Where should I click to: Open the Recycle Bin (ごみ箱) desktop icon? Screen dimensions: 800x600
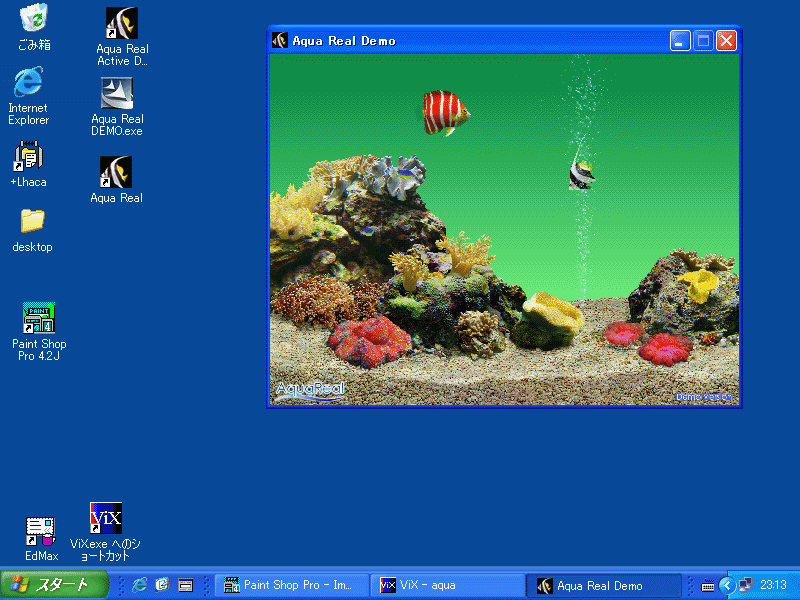(x=34, y=27)
